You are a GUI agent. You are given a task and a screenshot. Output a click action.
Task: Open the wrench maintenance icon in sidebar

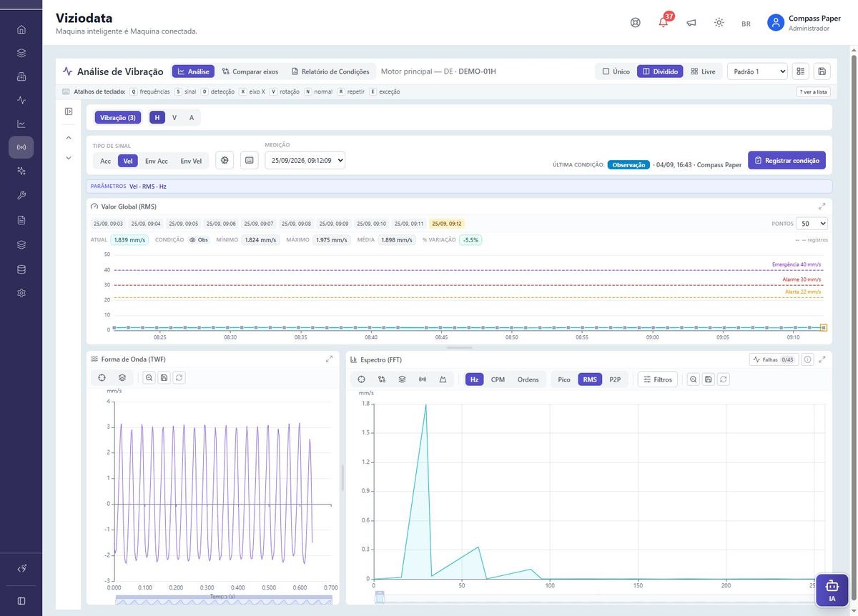[21, 195]
